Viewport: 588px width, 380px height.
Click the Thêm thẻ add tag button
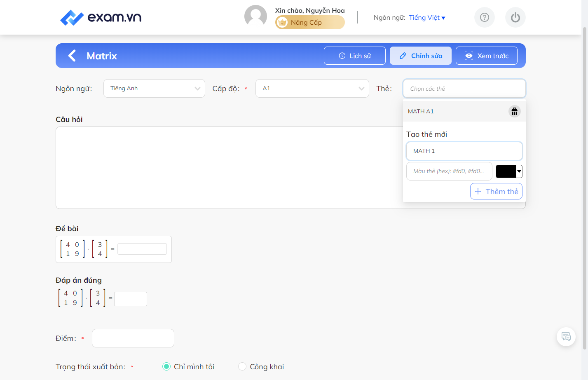(x=496, y=191)
